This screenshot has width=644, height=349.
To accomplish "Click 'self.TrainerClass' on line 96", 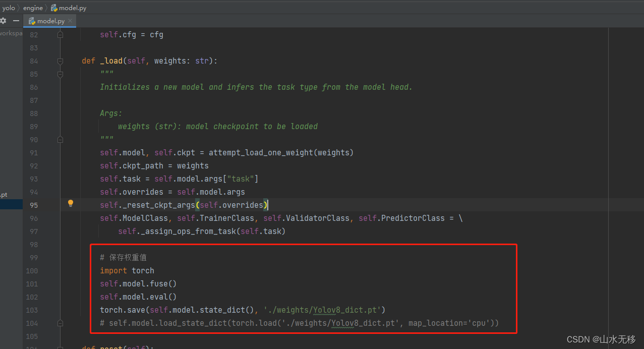I will 215,218.
